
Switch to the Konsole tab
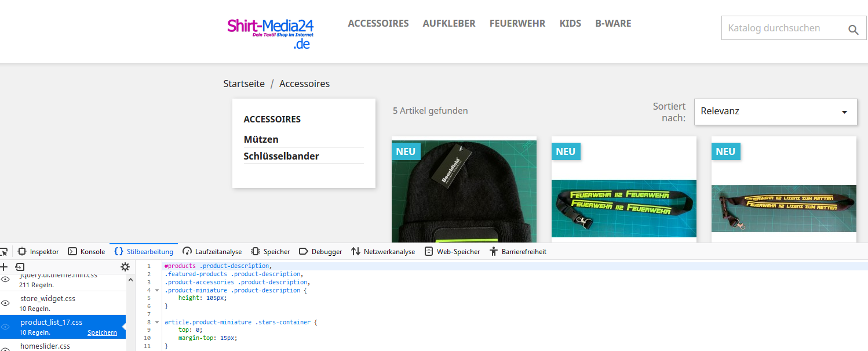pos(86,252)
